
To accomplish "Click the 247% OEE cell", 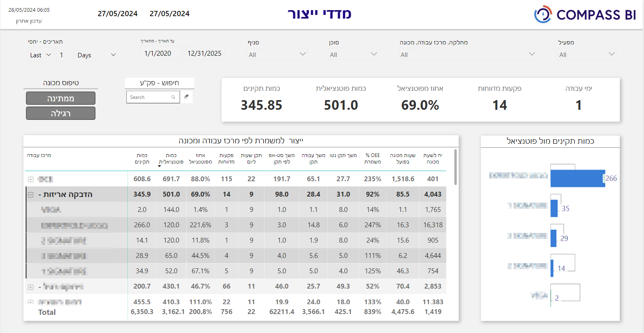I will 373,225.
